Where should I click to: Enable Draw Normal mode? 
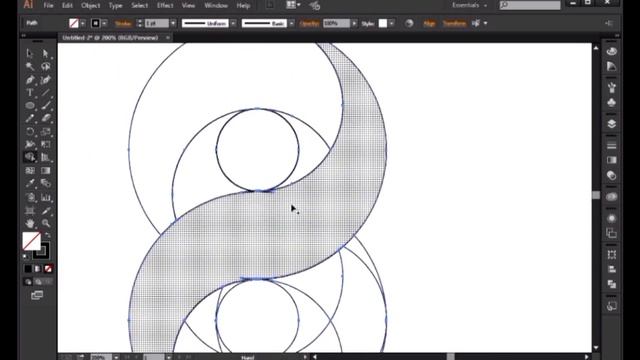pyautogui.click(x=28, y=282)
